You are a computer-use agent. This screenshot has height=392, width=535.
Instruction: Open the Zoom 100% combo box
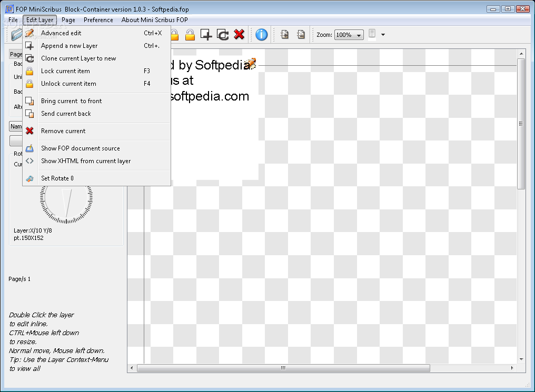pyautogui.click(x=349, y=35)
